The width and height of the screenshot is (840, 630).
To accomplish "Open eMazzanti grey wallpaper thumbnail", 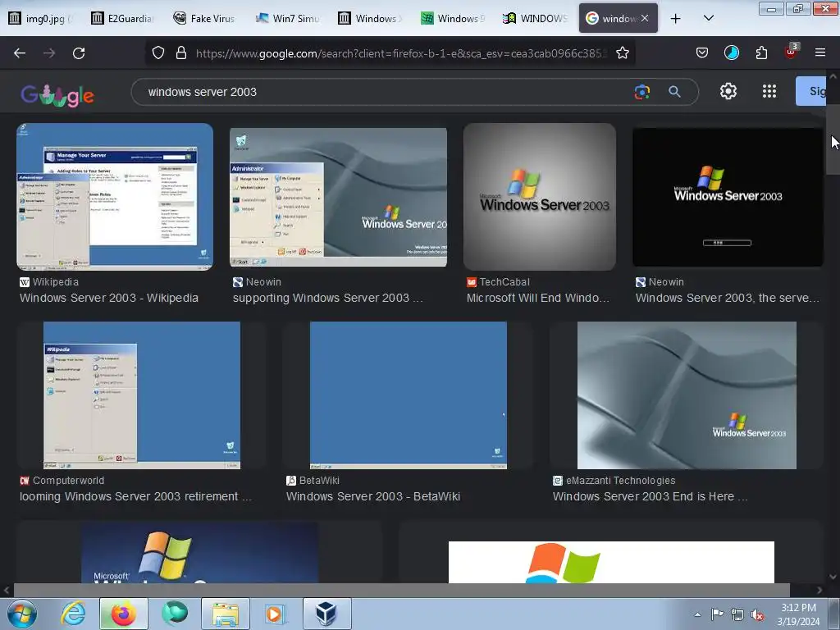I will click(x=687, y=395).
